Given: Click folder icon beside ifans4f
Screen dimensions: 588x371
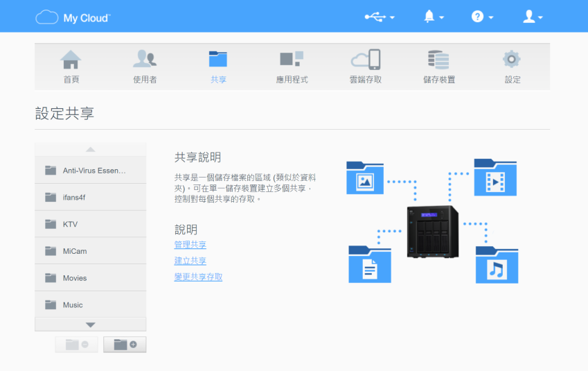Looking at the screenshot, I should (x=51, y=197).
